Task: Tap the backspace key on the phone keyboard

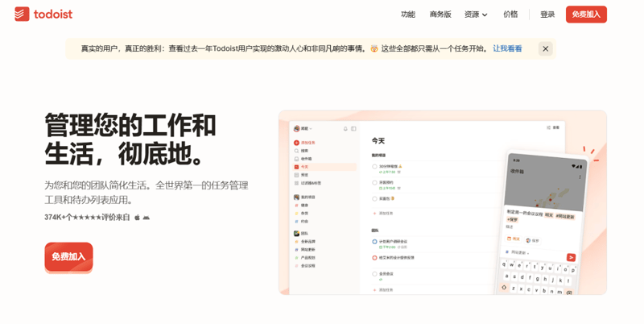Action: pos(569,293)
